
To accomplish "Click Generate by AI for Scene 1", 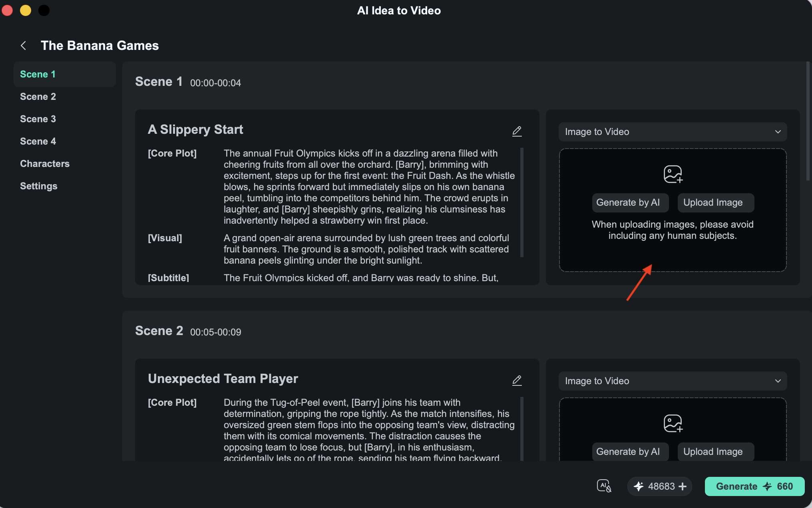I will coord(630,202).
